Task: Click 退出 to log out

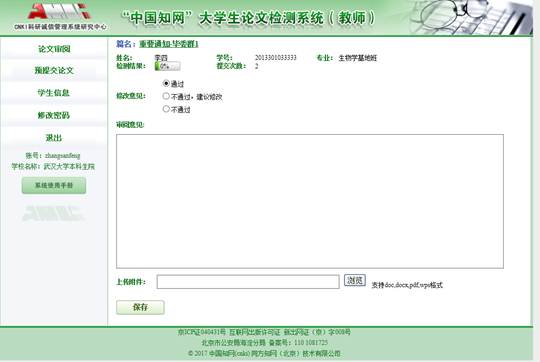Action: click(x=54, y=138)
